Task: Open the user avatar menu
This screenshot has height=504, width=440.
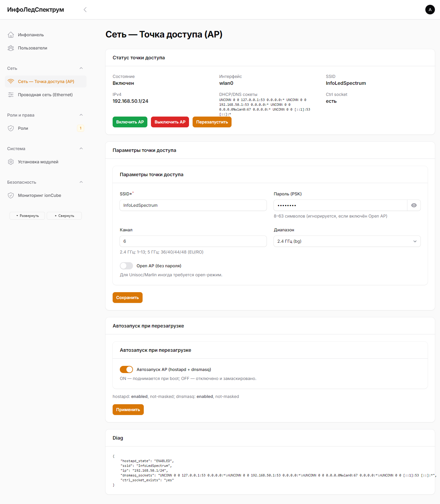Action: pos(430,10)
